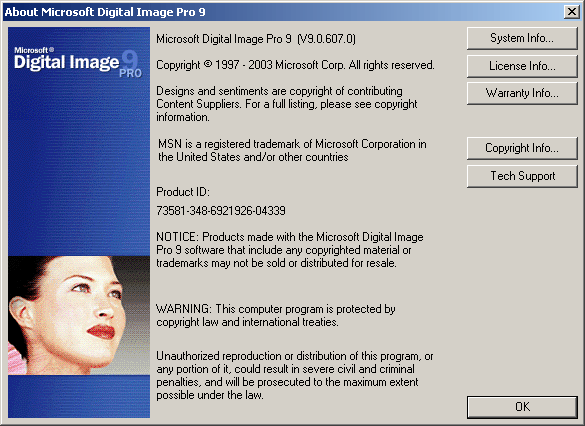
Task: Click the NOTICE paragraph text
Action: [290, 250]
